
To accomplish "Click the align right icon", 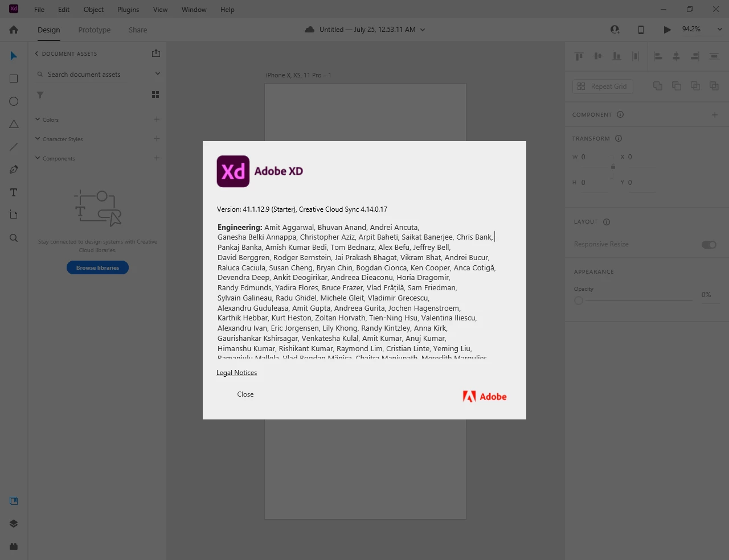I will pyautogui.click(x=695, y=56).
